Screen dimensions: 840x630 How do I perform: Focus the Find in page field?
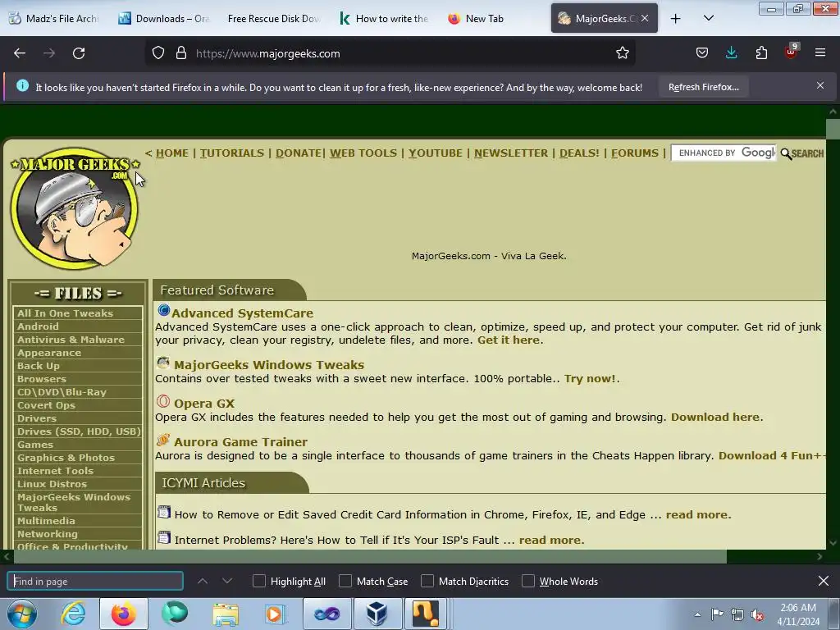tap(95, 582)
